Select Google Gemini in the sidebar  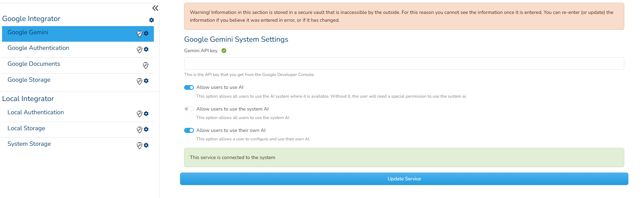pyautogui.click(x=28, y=33)
